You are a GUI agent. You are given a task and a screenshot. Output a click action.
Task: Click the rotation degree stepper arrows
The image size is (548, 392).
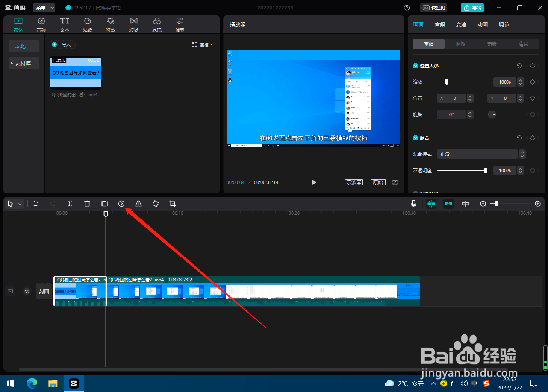coord(470,114)
